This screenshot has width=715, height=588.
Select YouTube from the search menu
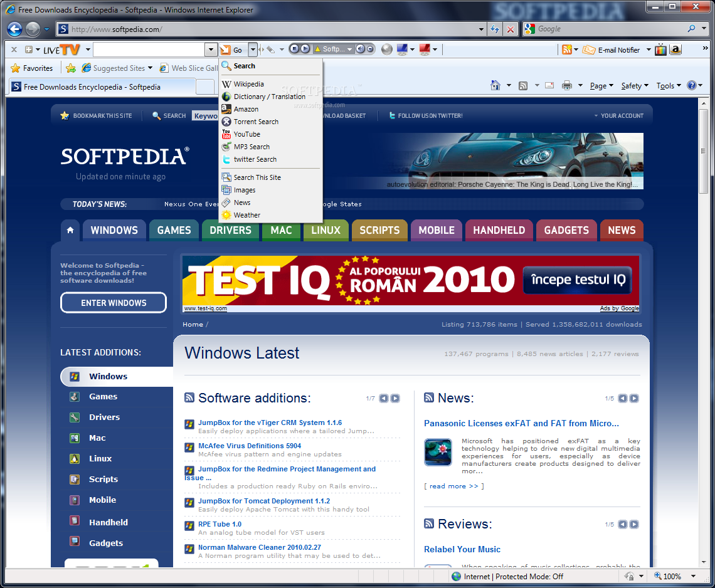270,134
